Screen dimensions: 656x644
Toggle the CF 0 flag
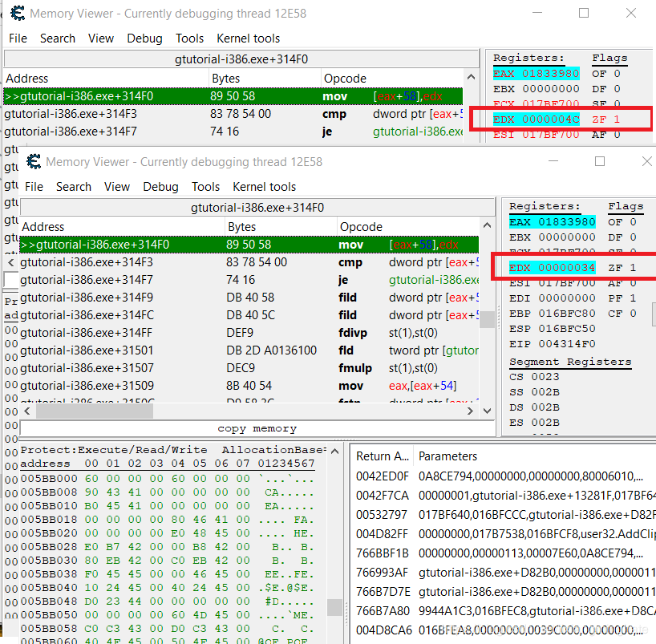coord(622,314)
